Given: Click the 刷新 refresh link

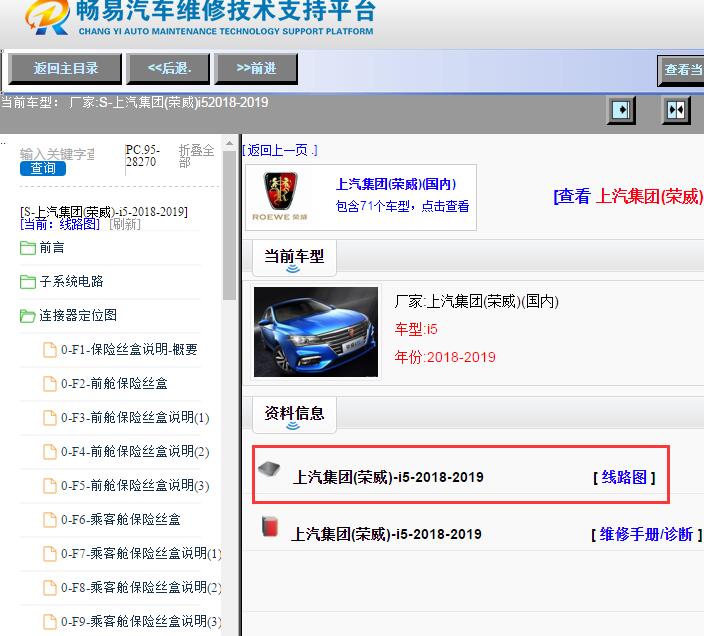Looking at the screenshot, I should (x=125, y=224).
